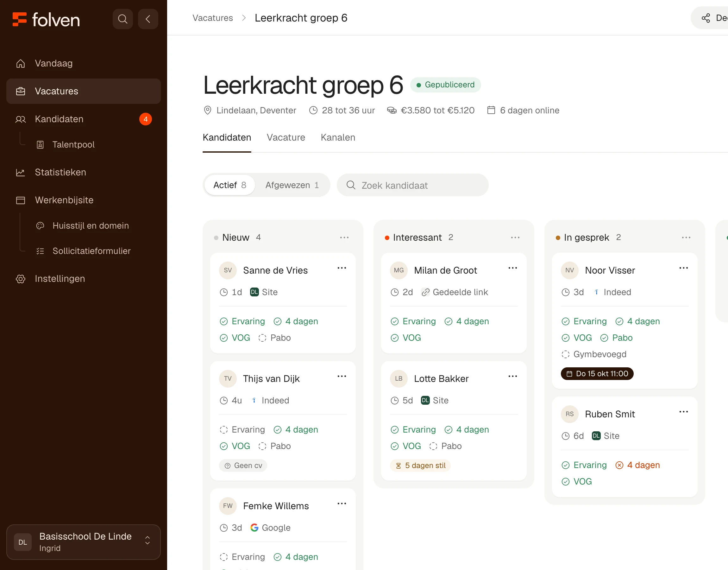Open the Kandidaten tab

[x=227, y=137]
